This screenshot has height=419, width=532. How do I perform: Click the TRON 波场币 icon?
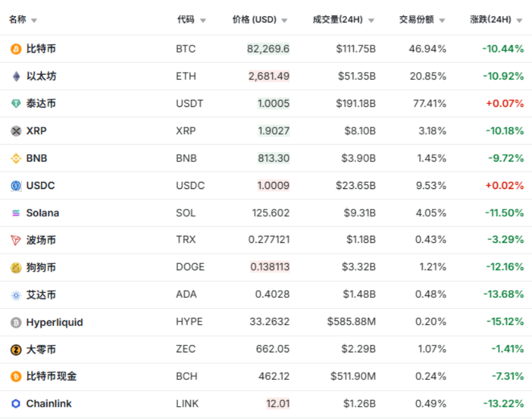pyautogui.click(x=16, y=240)
